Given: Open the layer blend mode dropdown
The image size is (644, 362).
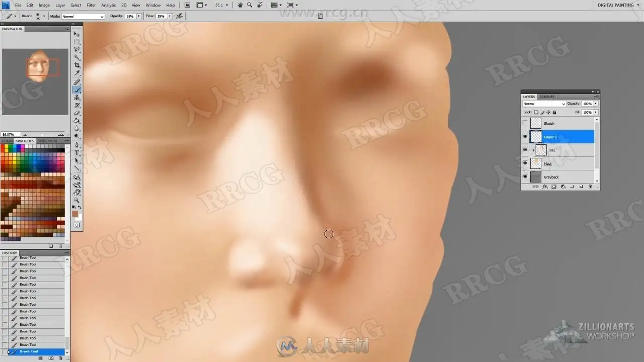Looking at the screenshot, I should pyautogui.click(x=544, y=104).
